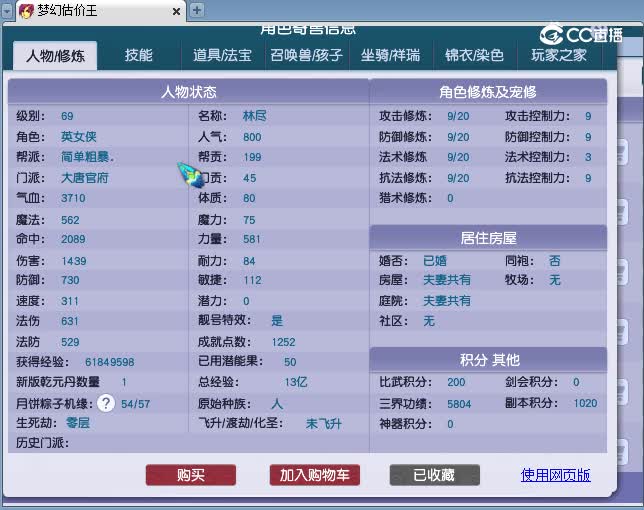Open the tab list dropdown arrow
This screenshot has width=644, height=510.
click(x=7, y=11)
